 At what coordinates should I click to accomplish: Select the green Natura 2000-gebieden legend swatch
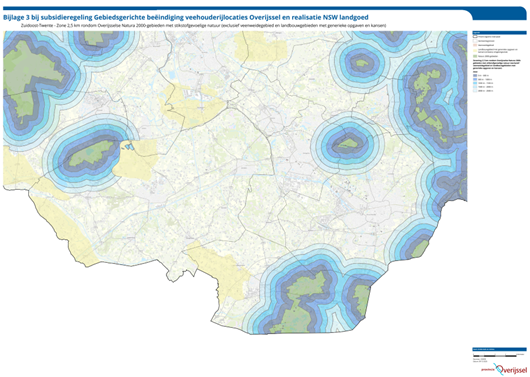click(475, 56)
